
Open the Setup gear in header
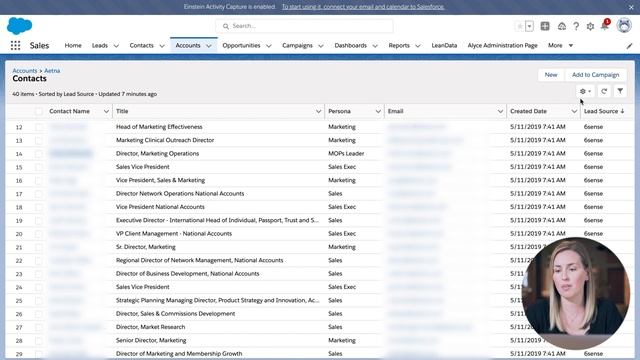[x=590, y=27]
